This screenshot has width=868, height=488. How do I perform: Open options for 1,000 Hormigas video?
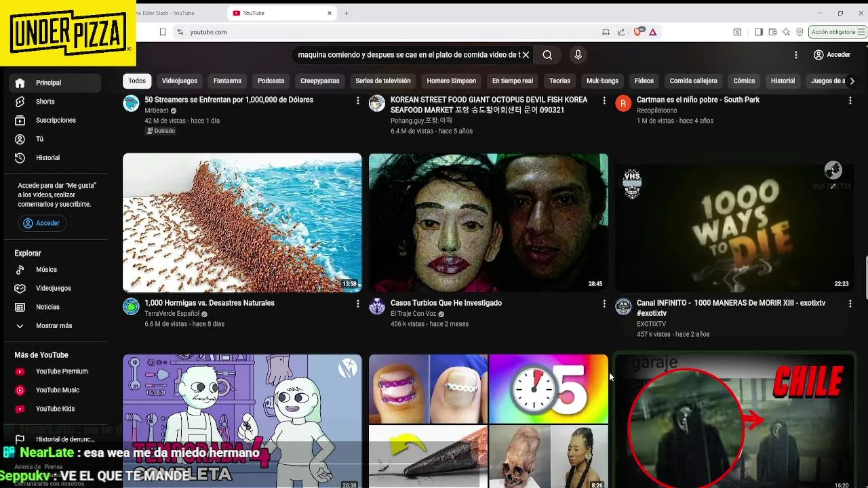[x=358, y=304]
